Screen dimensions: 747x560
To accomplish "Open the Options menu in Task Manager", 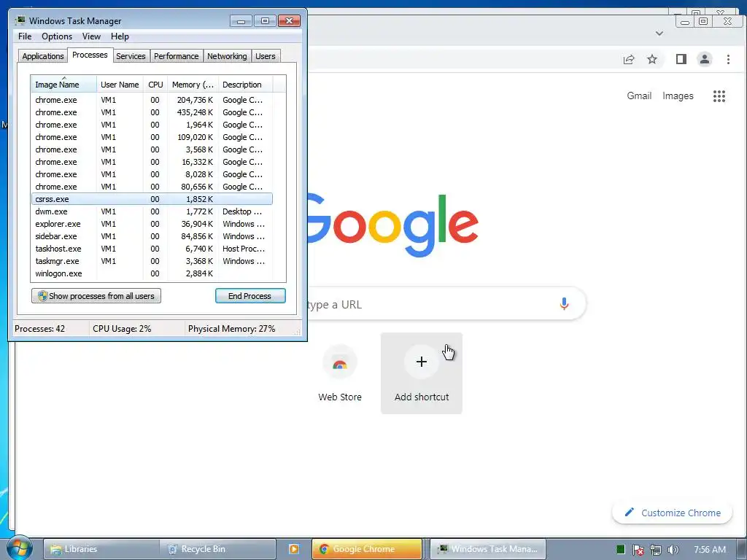I will [x=57, y=36].
